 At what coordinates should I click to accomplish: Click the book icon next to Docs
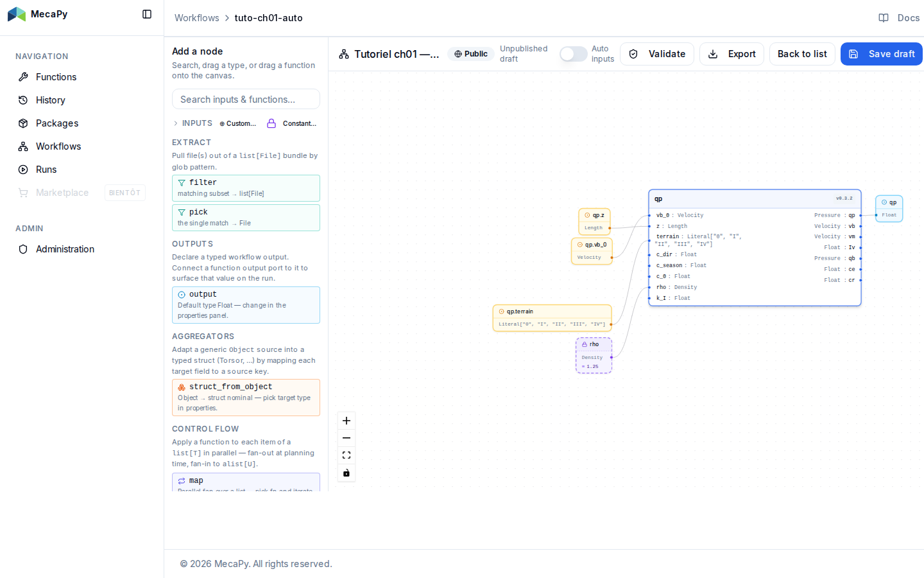pyautogui.click(x=884, y=18)
